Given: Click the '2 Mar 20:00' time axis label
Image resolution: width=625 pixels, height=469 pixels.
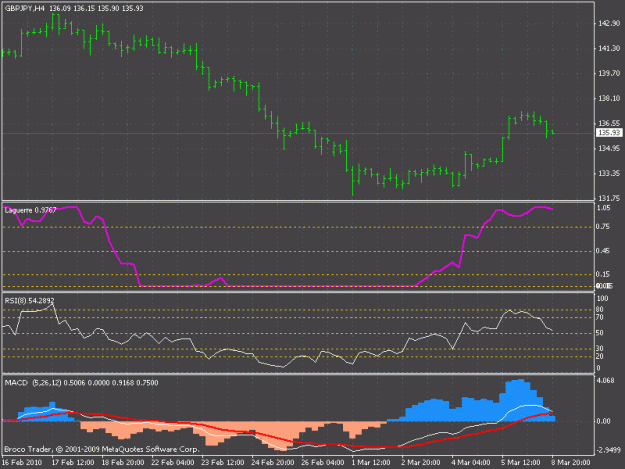Looking at the screenshot, I should (x=421, y=463).
